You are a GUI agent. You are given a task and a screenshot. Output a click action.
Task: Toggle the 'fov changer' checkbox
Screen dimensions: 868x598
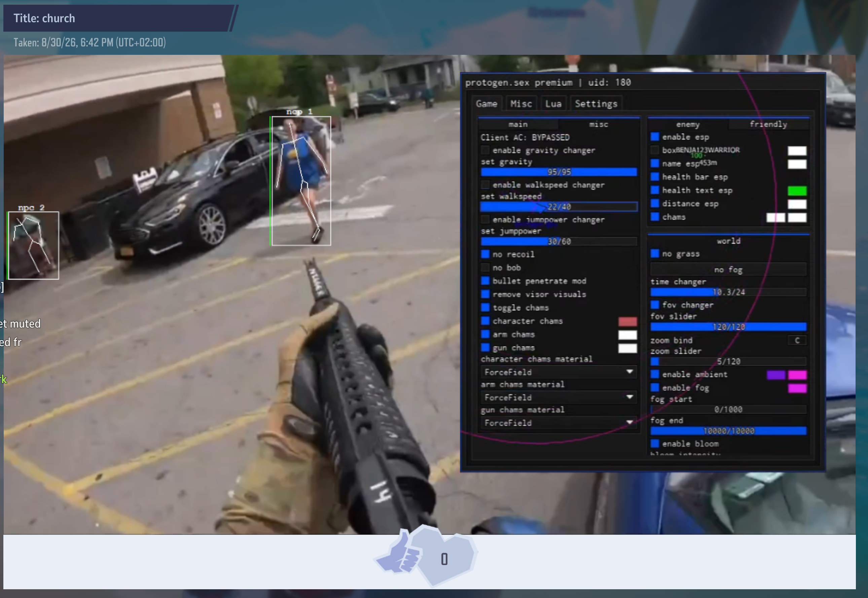tap(655, 305)
